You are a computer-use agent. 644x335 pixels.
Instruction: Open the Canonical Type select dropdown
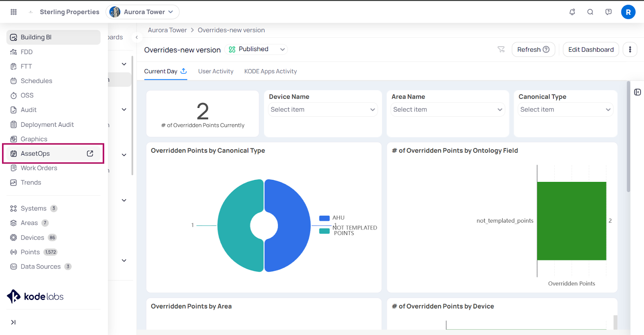click(x=565, y=110)
